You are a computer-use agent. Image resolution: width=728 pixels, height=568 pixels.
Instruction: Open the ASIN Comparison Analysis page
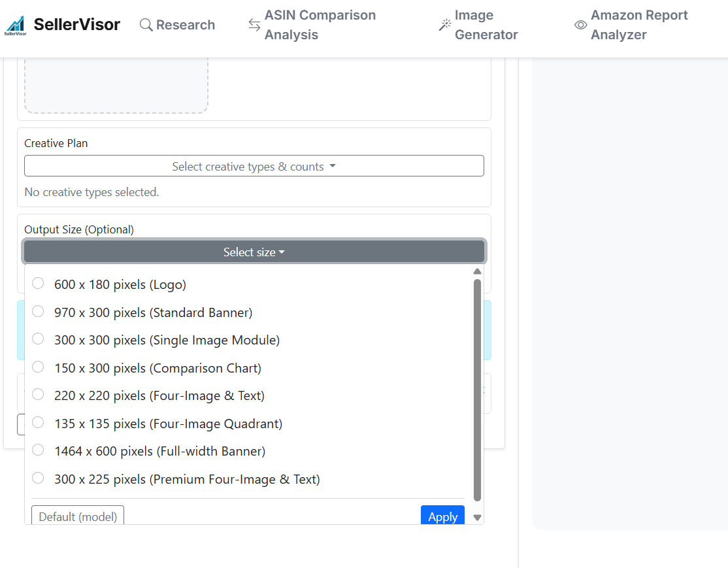click(x=320, y=25)
